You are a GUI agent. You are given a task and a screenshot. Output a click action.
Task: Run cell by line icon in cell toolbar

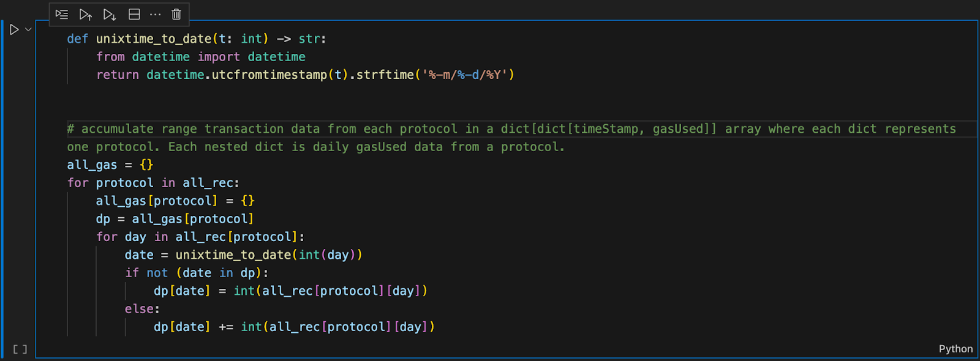[x=62, y=14]
